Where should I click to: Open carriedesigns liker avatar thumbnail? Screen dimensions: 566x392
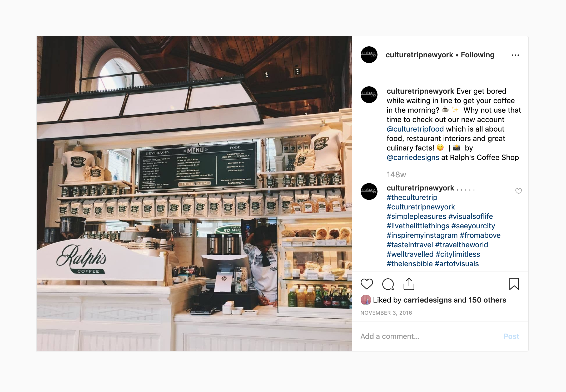(366, 300)
